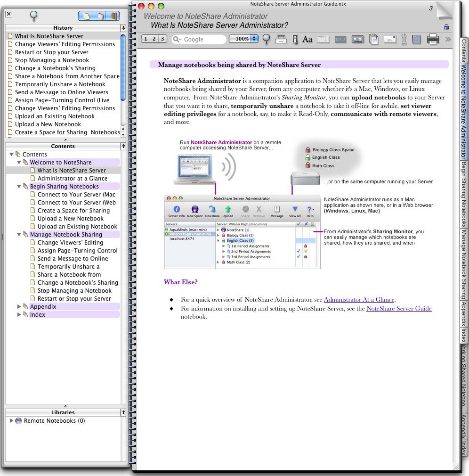
Task: Go to page button 3
Action: coord(162,39)
